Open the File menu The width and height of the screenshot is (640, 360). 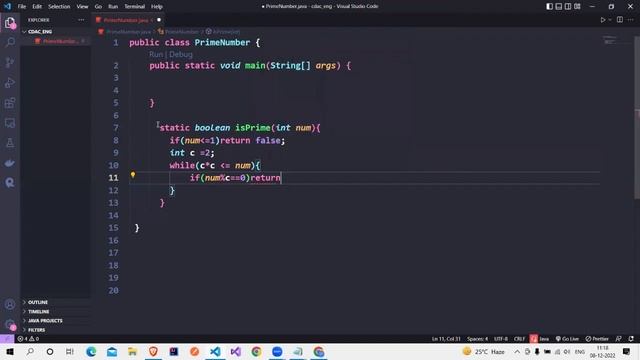pos(22,7)
